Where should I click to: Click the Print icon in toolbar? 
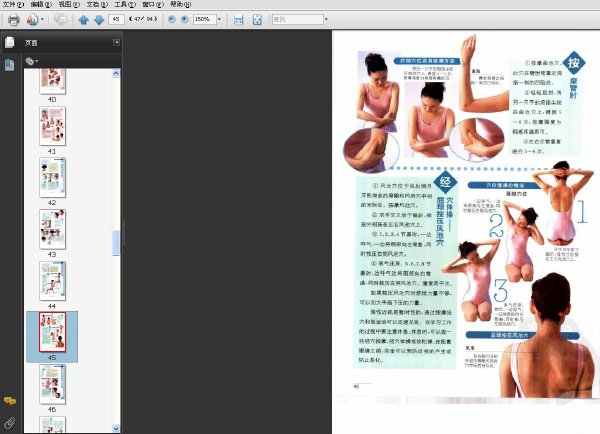13,20
